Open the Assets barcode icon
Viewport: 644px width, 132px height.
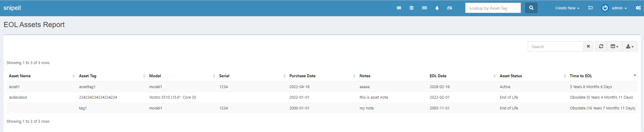click(x=399, y=8)
